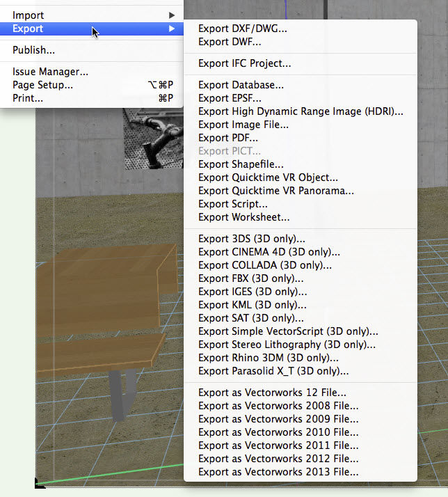Select Export 3DS (3D only)...

tap(301, 239)
